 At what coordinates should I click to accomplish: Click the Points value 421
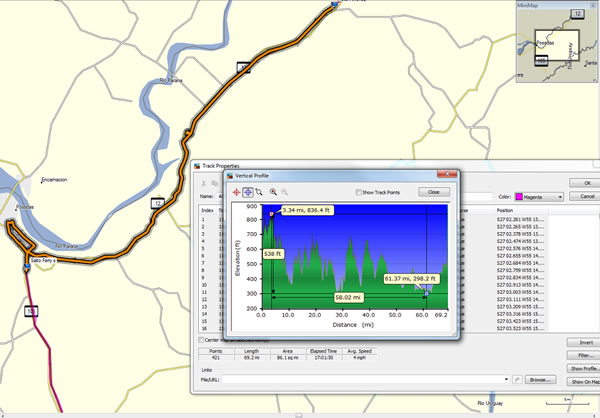tap(215, 358)
